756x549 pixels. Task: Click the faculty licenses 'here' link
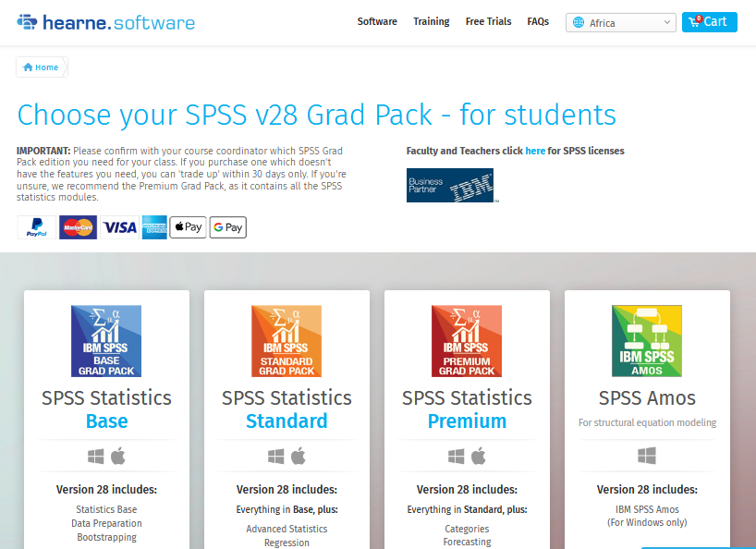click(x=534, y=151)
